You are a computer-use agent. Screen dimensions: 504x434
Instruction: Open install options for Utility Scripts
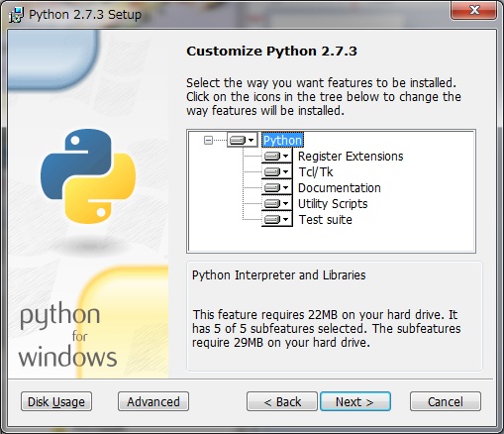click(x=277, y=203)
